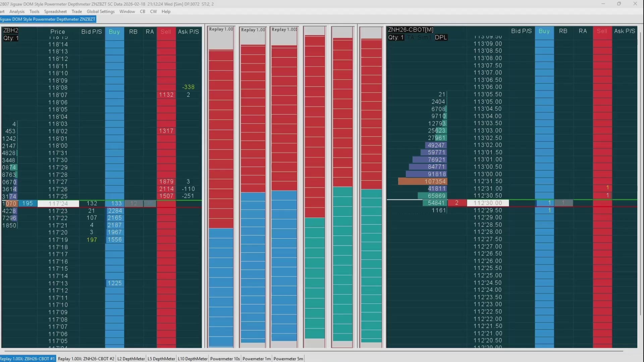The height and width of the screenshot is (362, 644).
Task: Click the Qty field in ZNH26 DOM
Action: click(x=396, y=37)
